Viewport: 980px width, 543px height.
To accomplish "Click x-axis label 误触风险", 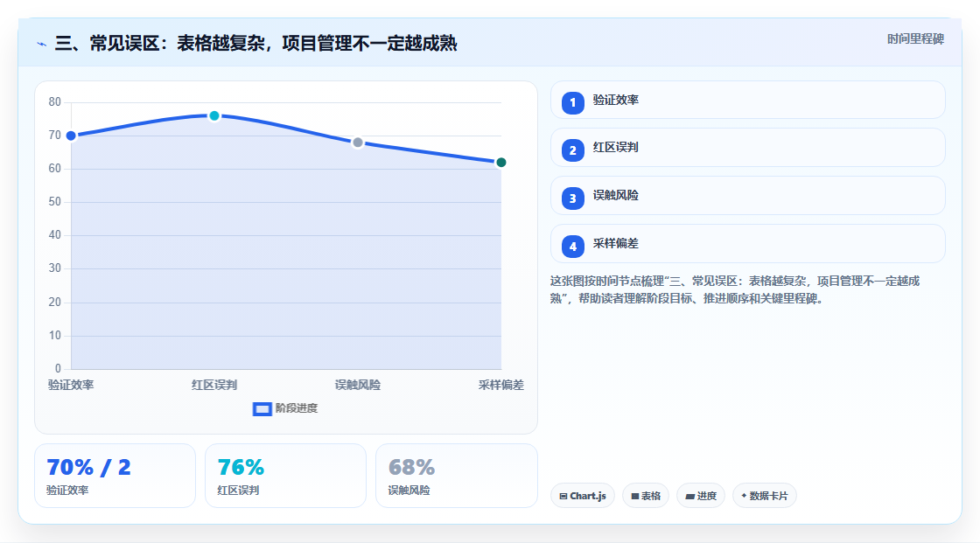I will pyautogui.click(x=358, y=385).
